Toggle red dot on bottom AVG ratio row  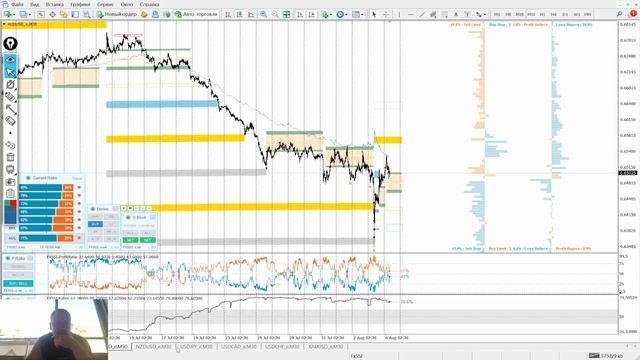(x=79, y=238)
